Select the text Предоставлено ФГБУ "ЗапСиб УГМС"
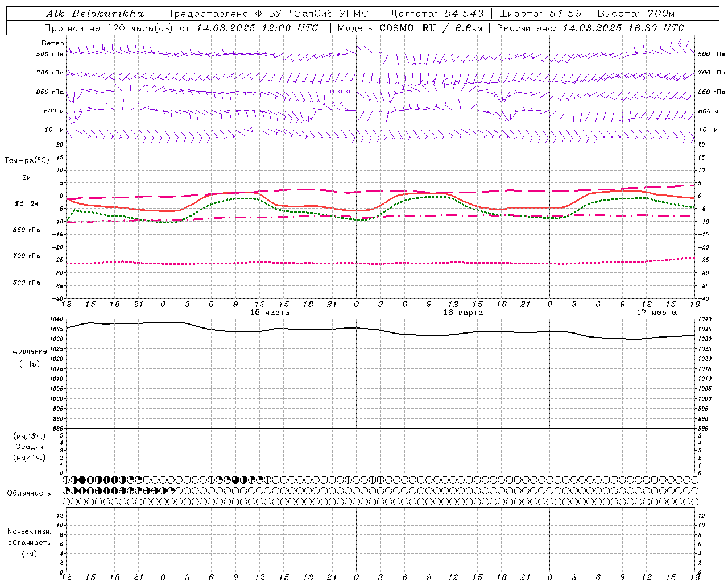The image size is (728, 582). pos(270,14)
